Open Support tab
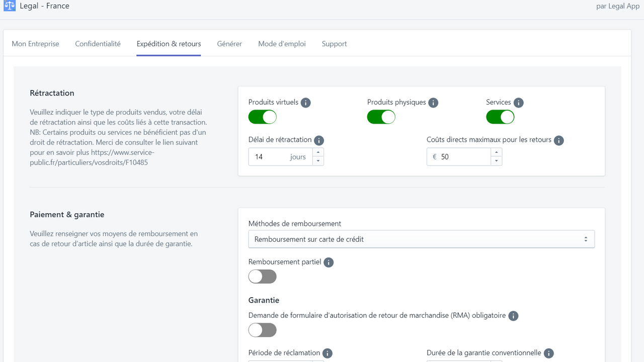Screen dimensions: 644x362 (x=335, y=44)
